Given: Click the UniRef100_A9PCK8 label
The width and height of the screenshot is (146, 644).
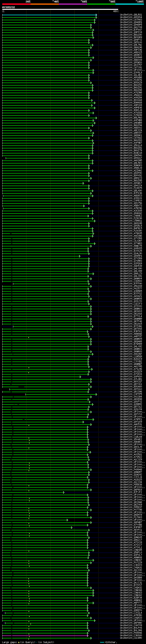Looking at the screenshot, I should tap(131, 105).
